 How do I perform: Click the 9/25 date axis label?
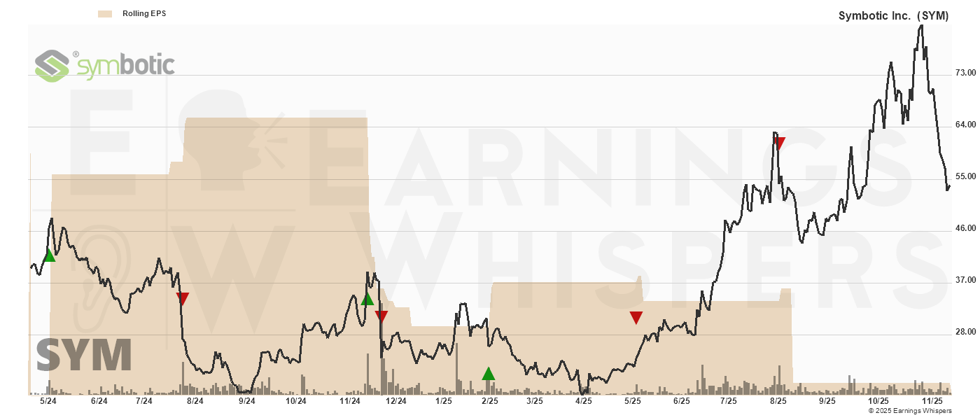point(827,401)
